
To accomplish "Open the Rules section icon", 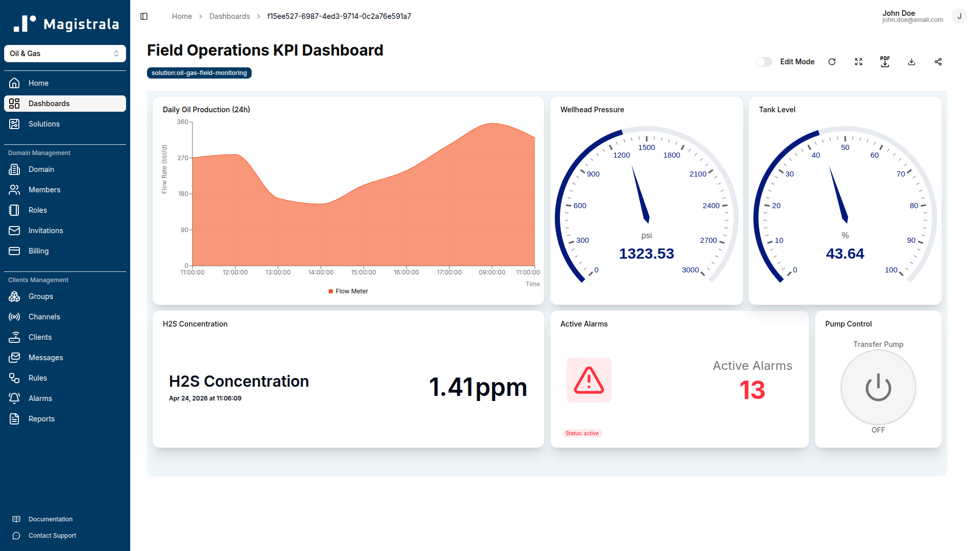I will 14,378.
